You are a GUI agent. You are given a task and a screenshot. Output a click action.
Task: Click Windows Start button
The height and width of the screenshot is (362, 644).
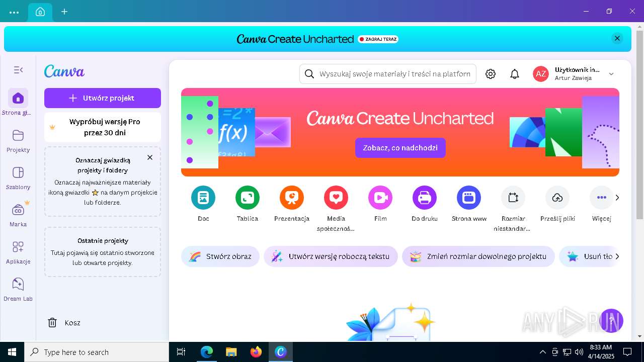[x=12, y=352]
